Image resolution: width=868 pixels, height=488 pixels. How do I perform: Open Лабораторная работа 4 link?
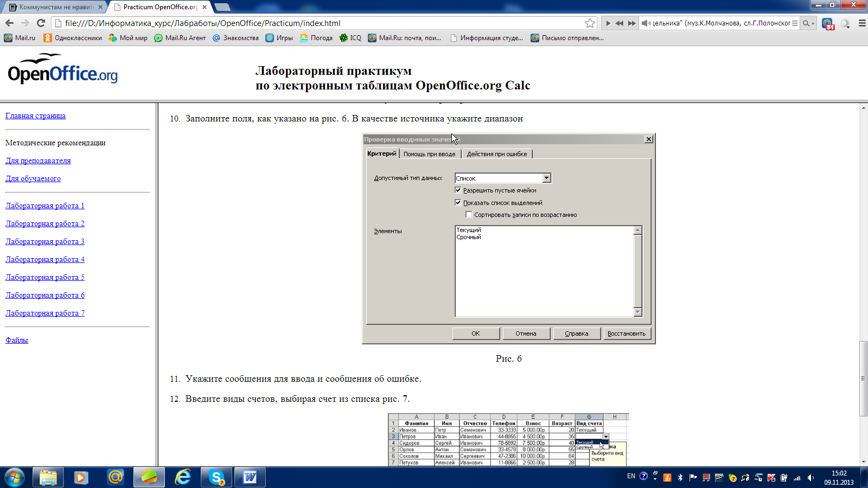(45, 259)
